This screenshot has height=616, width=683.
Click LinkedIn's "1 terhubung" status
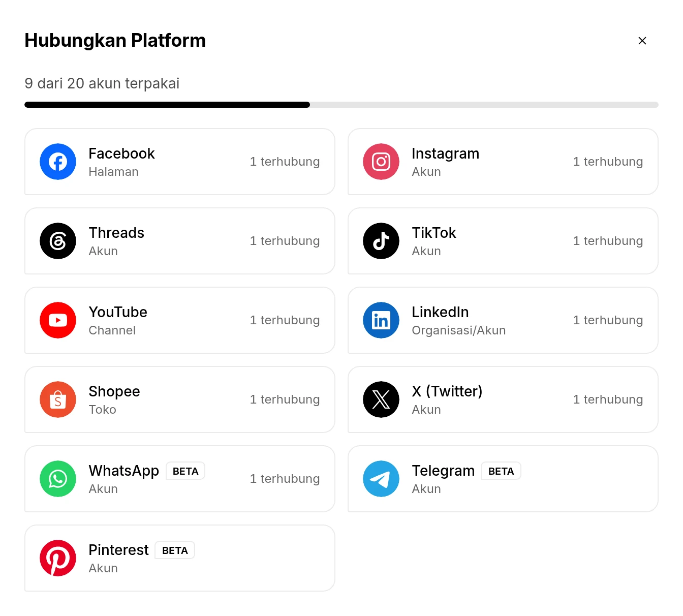[608, 320]
